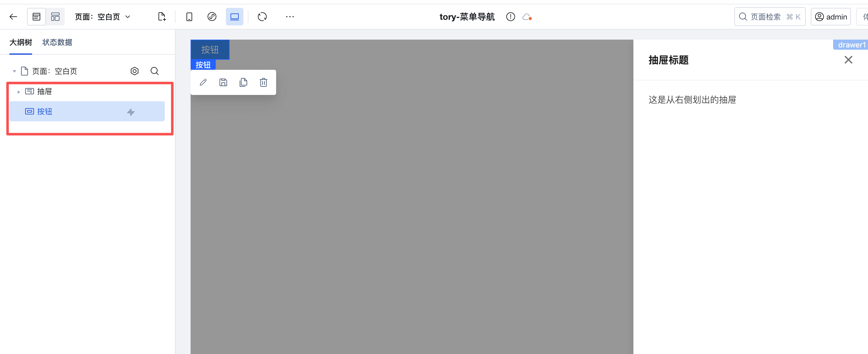
Task: Click the add new page icon
Action: [x=162, y=16]
